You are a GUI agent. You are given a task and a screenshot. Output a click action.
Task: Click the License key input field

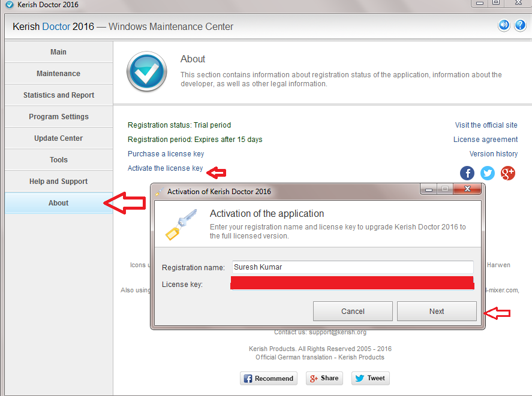(353, 283)
